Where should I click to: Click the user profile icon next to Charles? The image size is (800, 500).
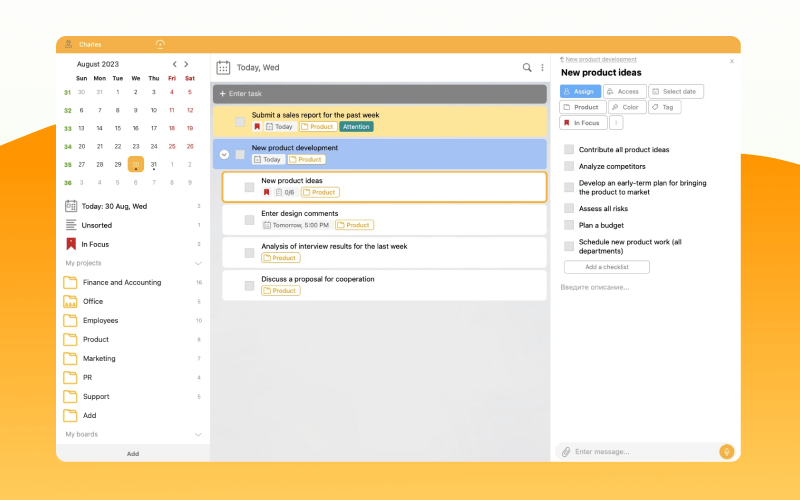tap(68, 44)
